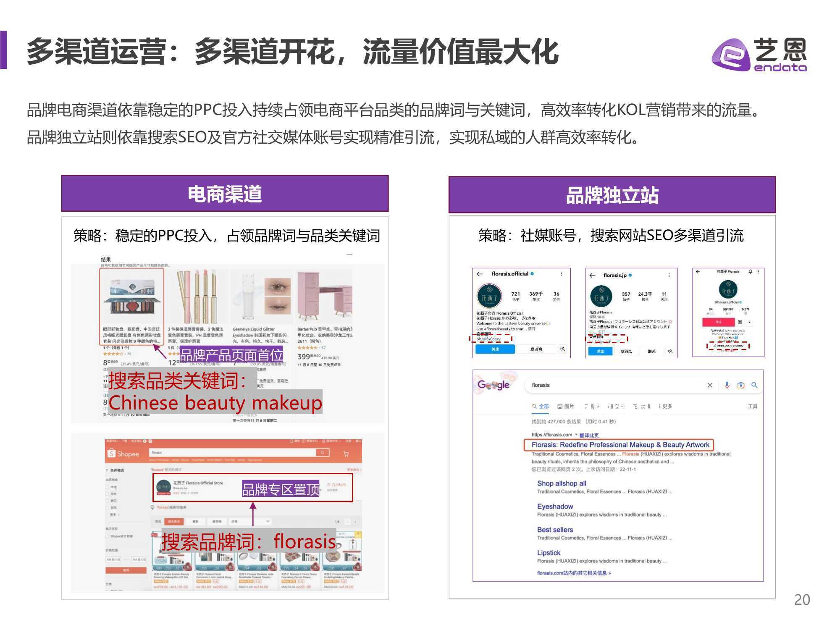Image resolution: width=840 pixels, height=630 pixels.
Task: Open dropdown arrow beside TikTok follow button
Action: click(750, 322)
